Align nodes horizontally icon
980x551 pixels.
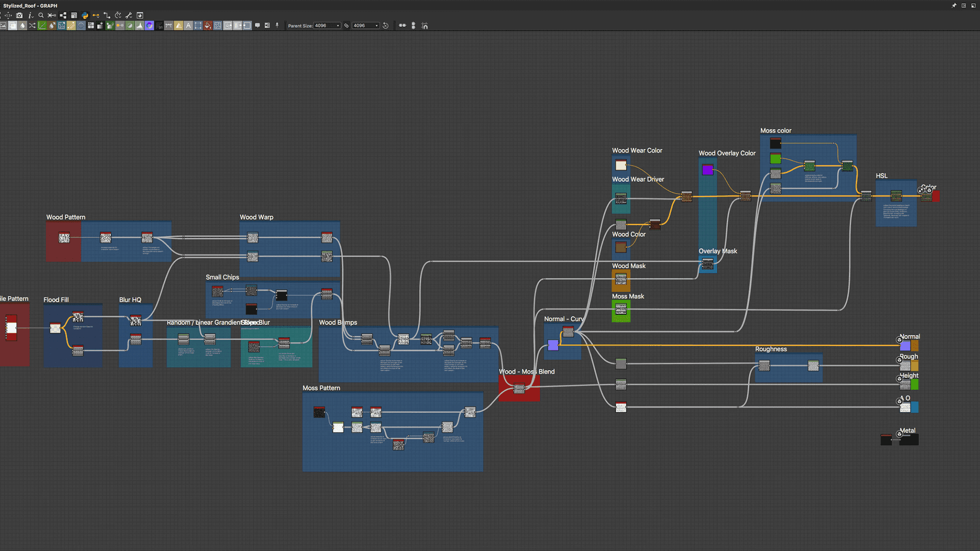point(402,26)
